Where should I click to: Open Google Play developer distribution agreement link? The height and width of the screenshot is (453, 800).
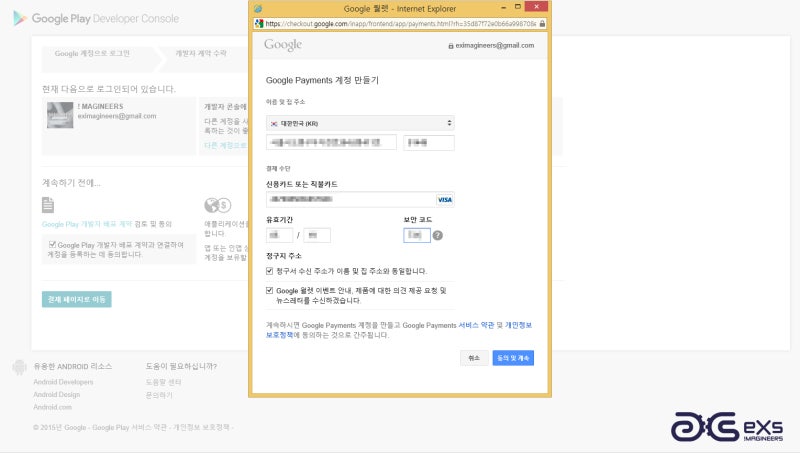coord(87,224)
